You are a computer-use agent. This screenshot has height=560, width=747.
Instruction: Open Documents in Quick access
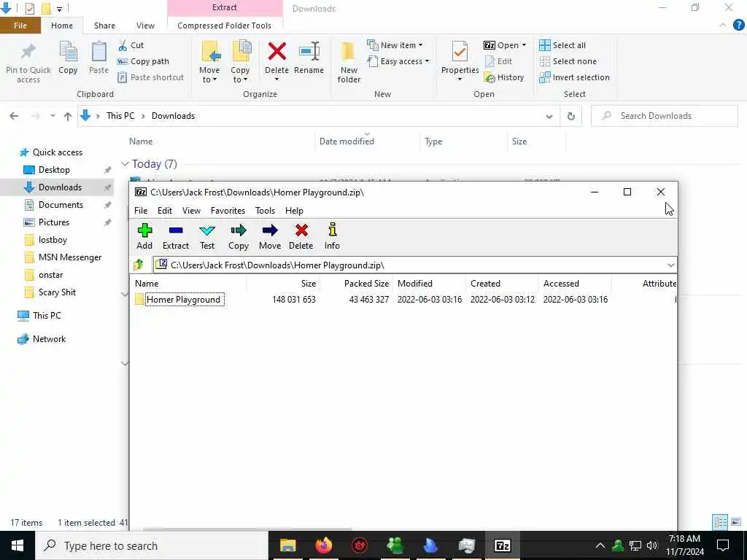(61, 205)
